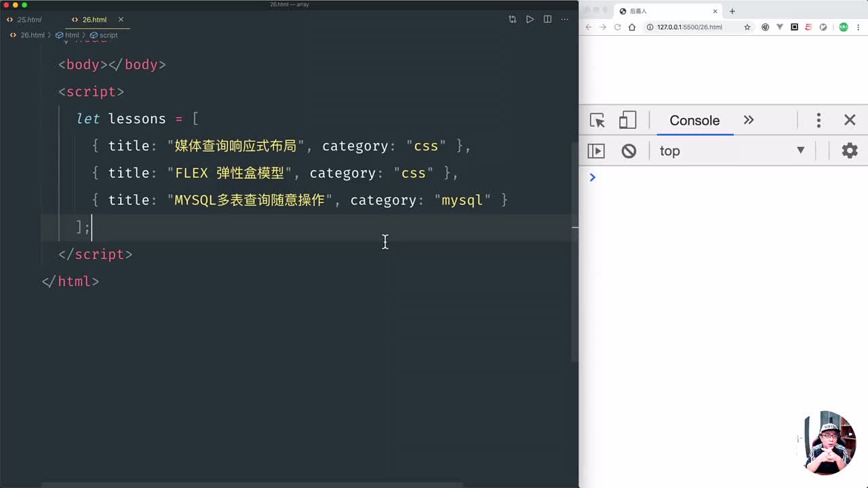Open the round target extension icon
Screen dimensions: 868x488
766,27
